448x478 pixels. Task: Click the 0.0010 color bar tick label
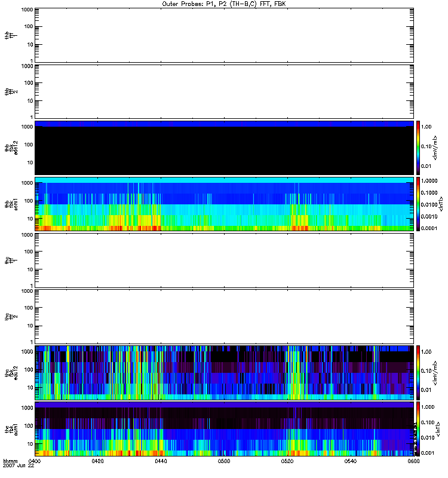coord(429,216)
